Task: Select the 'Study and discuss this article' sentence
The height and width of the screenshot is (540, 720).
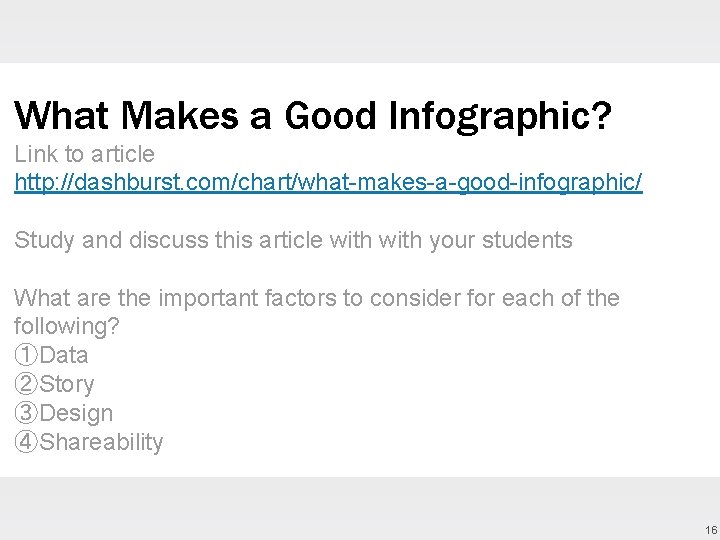Action: coord(293,240)
